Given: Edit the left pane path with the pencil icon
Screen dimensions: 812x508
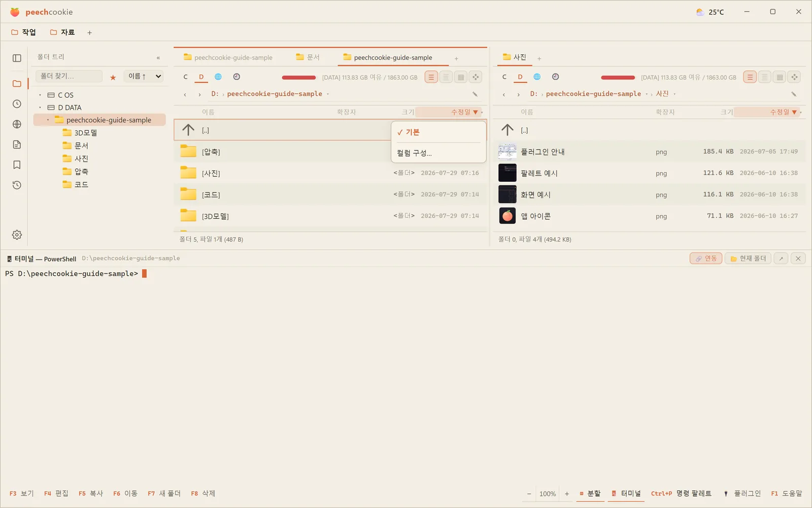Looking at the screenshot, I should pyautogui.click(x=475, y=94).
